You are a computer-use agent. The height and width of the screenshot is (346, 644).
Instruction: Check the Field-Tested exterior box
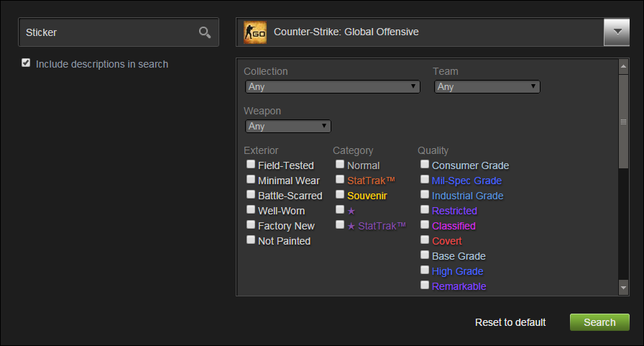coord(251,165)
